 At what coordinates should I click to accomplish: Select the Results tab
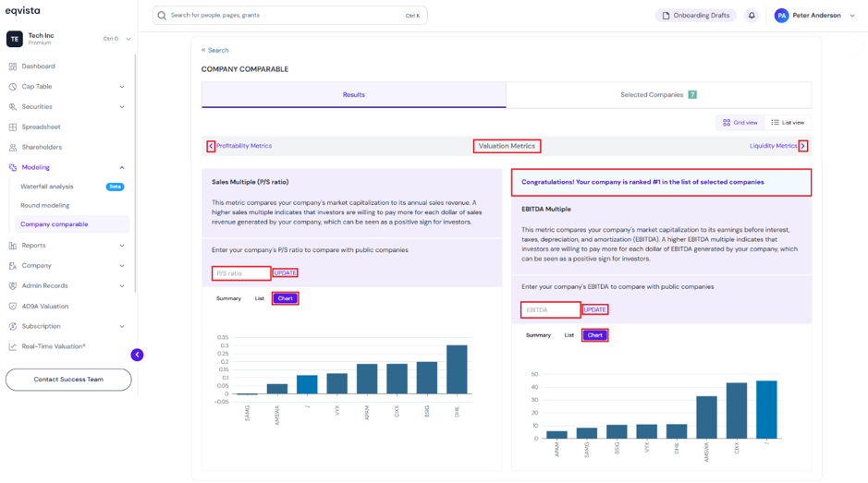[354, 94]
